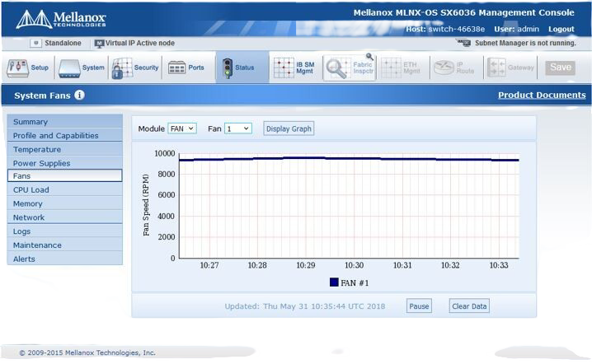
Task: Go to the Power Supplies page
Action: (65, 163)
